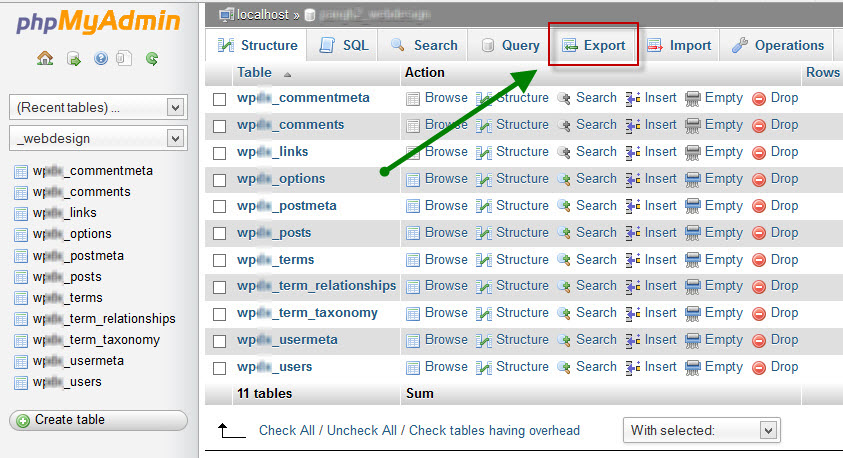
Task: Click Empty shredder icon in _postmeta row
Action: [693, 206]
